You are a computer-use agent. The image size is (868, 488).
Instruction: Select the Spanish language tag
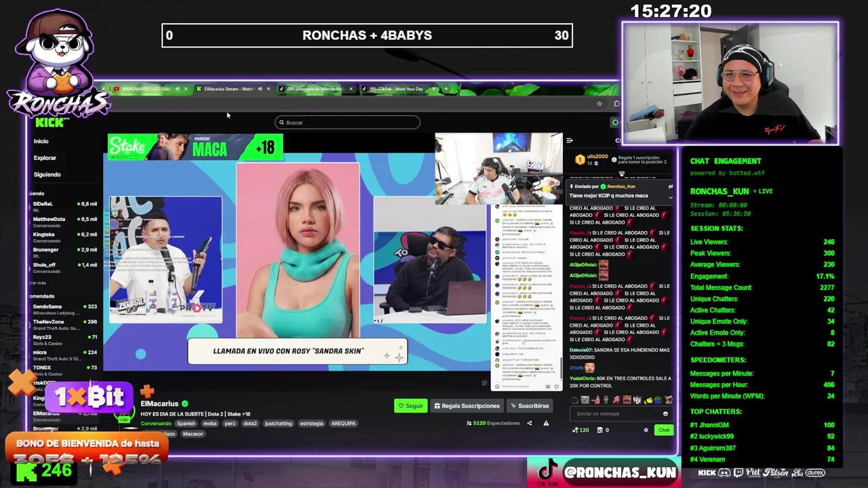186,424
